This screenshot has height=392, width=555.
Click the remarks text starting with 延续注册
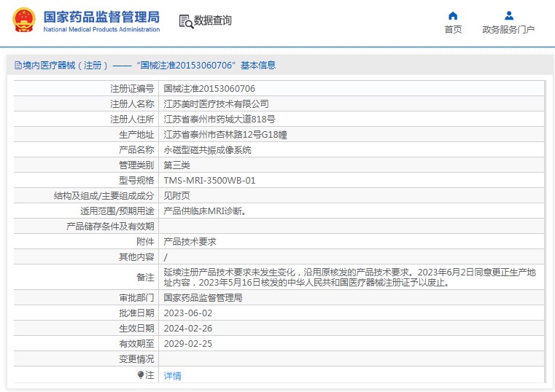click(350, 278)
